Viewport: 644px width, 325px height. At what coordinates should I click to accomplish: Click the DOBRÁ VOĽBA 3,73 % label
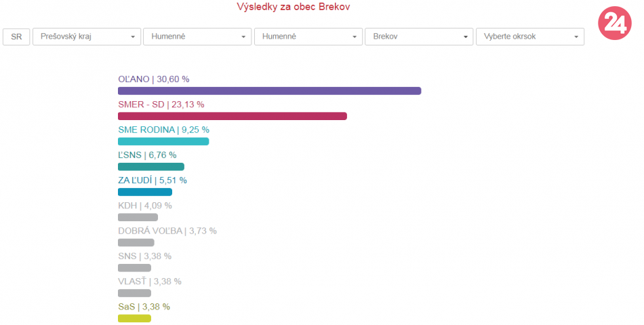167,231
